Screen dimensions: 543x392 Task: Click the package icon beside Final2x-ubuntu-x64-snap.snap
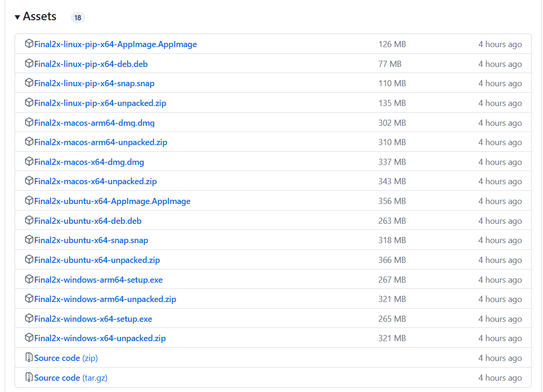pyautogui.click(x=29, y=240)
